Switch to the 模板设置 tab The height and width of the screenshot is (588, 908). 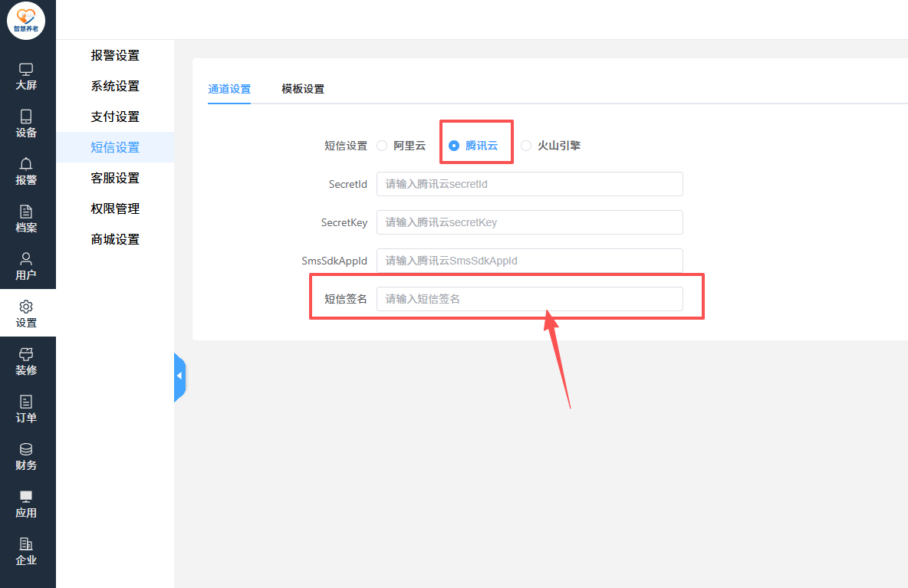(x=303, y=89)
